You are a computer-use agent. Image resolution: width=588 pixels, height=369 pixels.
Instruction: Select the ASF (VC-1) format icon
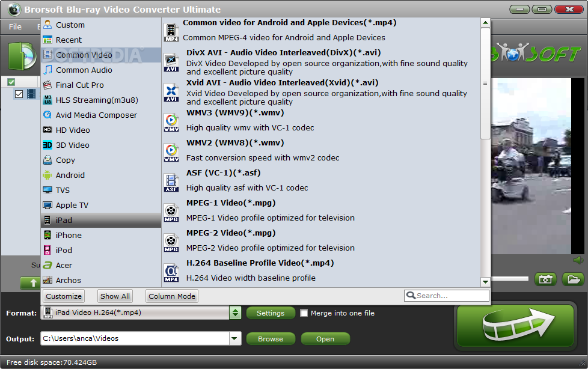point(171,183)
